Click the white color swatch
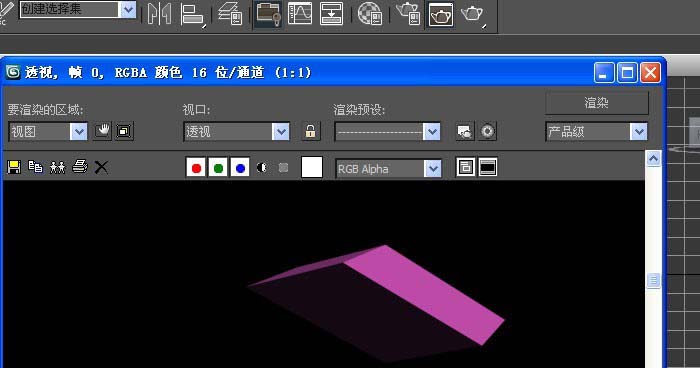 pos(312,167)
